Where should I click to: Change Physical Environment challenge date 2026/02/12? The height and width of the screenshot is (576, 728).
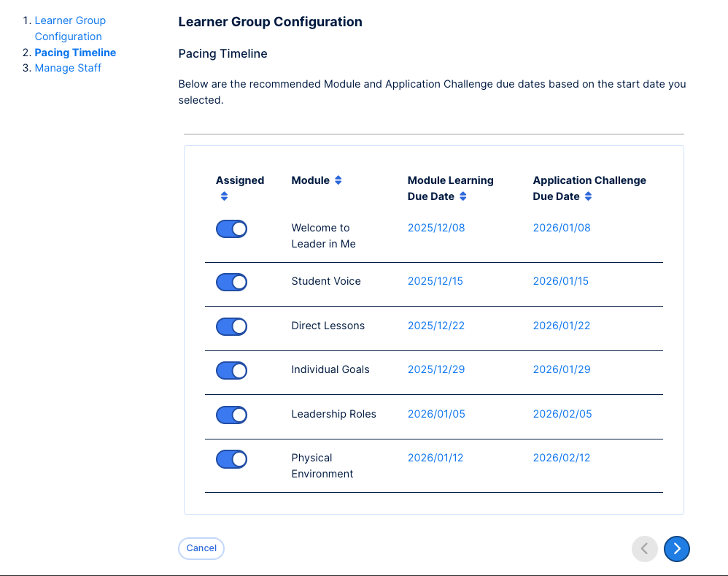click(x=562, y=458)
